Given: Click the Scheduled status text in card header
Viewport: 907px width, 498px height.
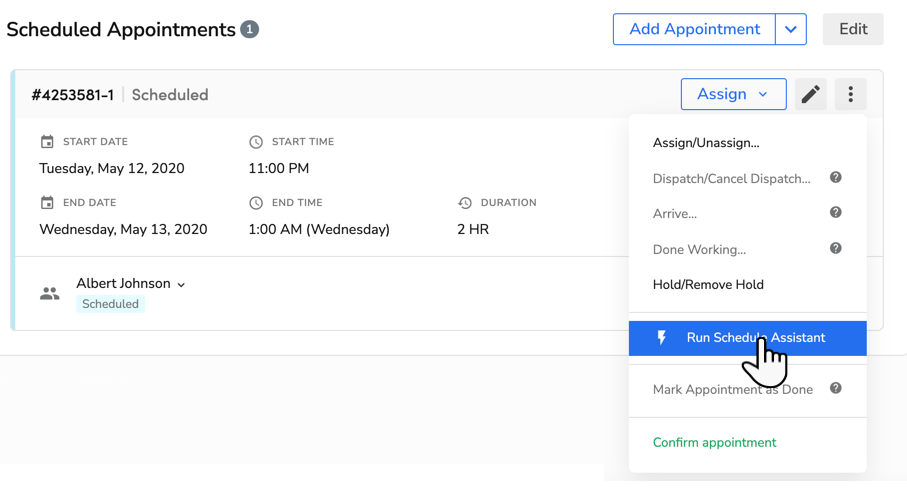Looking at the screenshot, I should pyautogui.click(x=170, y=95).
